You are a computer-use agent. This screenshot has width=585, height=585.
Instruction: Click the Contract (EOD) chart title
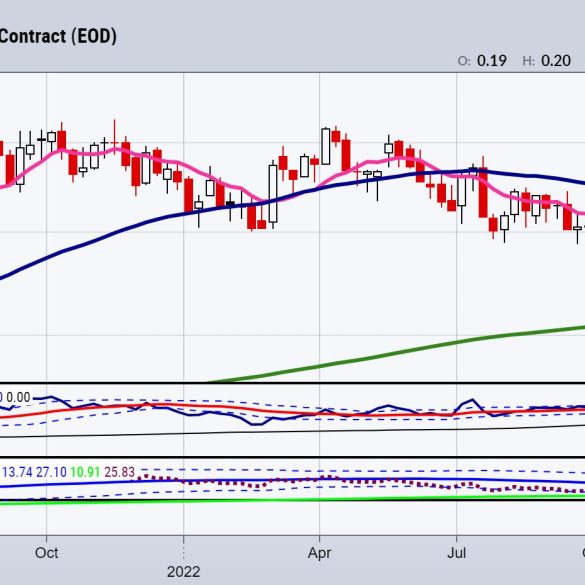(x=58, y=37)
